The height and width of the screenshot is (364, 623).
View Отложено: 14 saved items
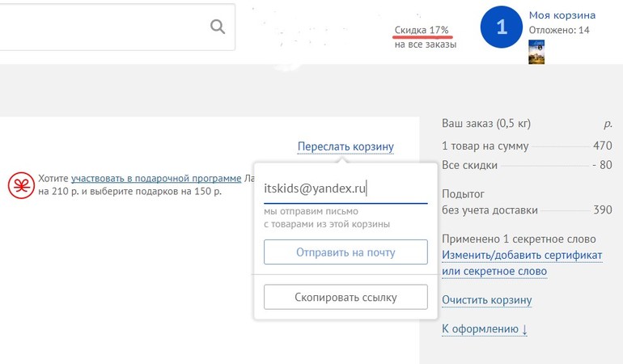coord(559,30)
